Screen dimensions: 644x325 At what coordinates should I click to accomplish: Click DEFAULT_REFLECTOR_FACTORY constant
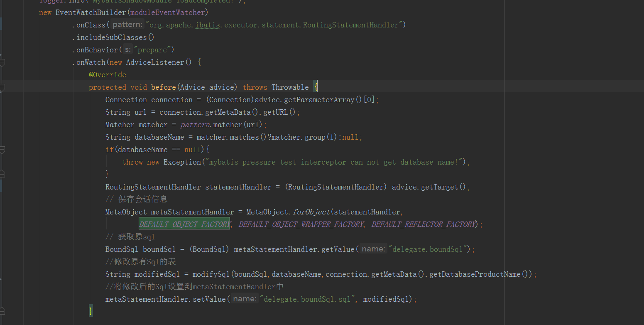click(x=423, y=224)
